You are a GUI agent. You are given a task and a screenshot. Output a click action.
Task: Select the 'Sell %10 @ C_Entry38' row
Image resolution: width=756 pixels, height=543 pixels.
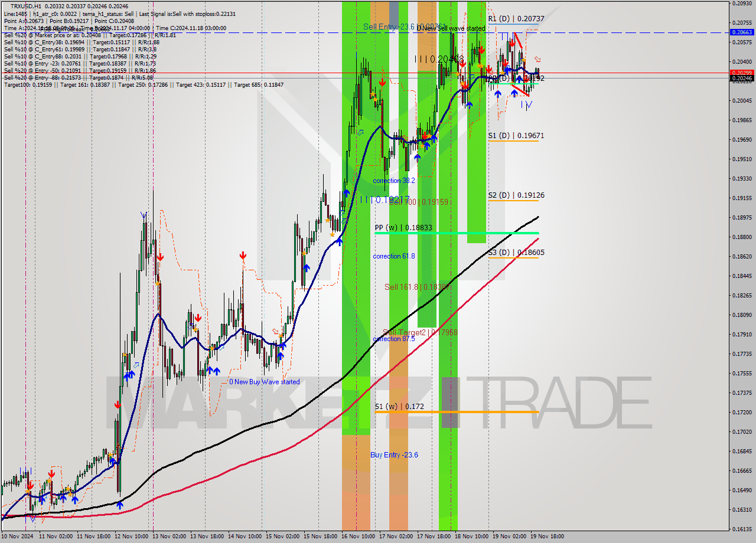(82, 42)
